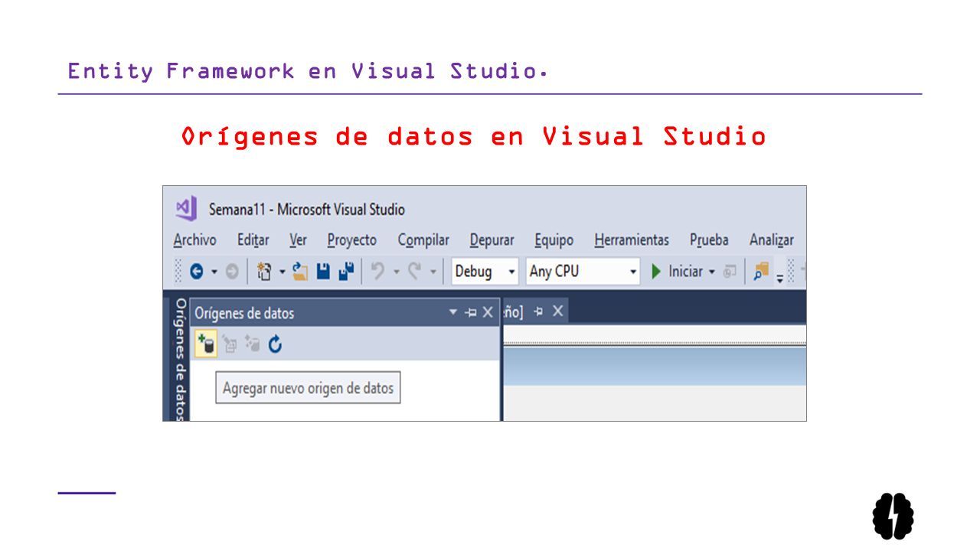Screen dimensions: 980x551
Task: Expand the navigate-backward history dropdown
Action: [214, 272]
